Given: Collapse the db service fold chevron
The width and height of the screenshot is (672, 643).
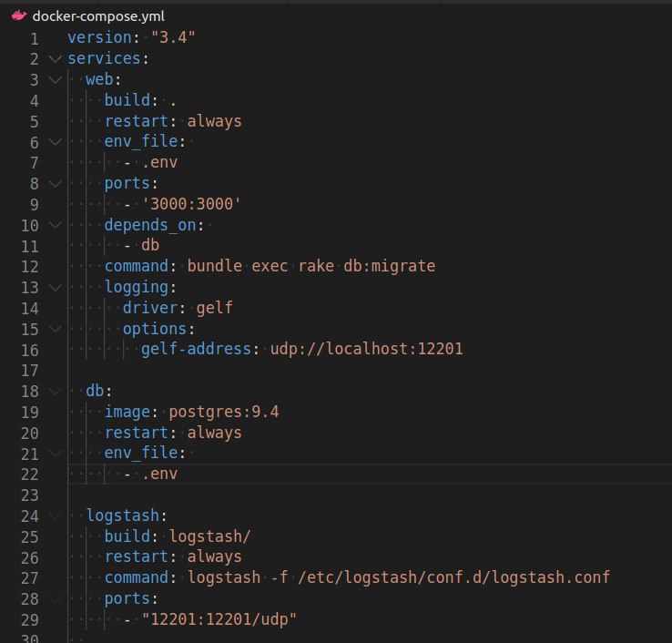Looking at the screenshot, I should click(x=56, y=391).
